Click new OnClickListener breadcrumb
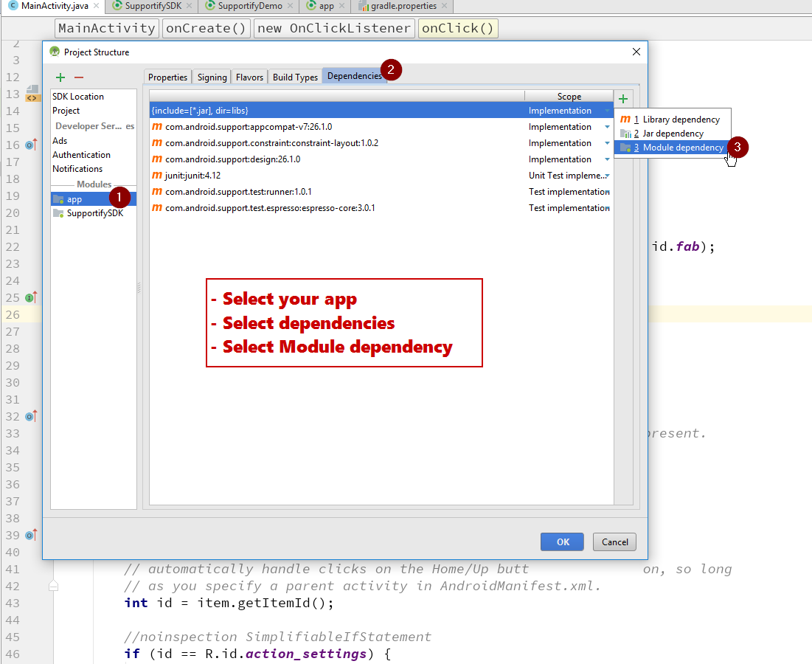 click(x=334, y=28)
